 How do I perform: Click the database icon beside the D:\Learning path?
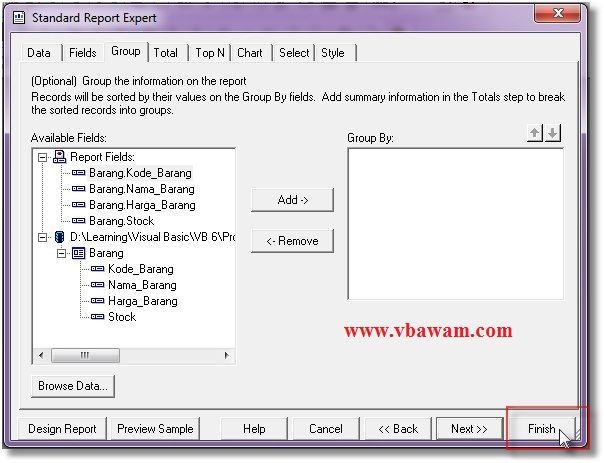(59, 237)
